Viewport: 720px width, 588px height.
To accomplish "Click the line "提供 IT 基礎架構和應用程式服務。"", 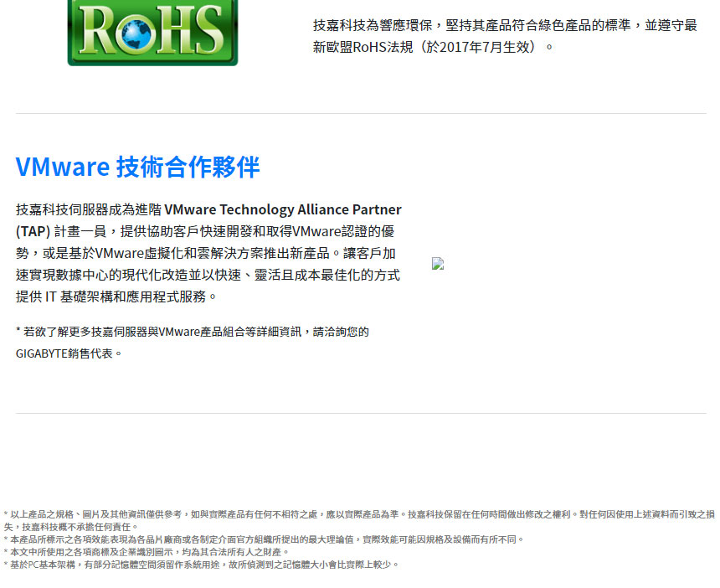I will [116, 297].
